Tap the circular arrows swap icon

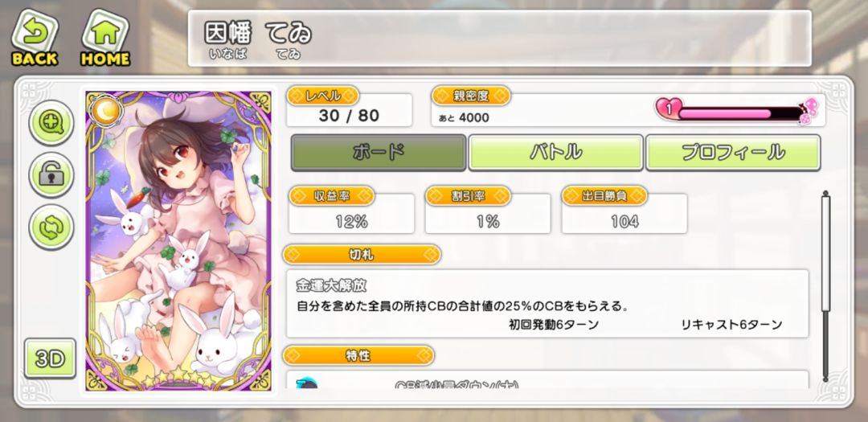[x=51, y=227]
